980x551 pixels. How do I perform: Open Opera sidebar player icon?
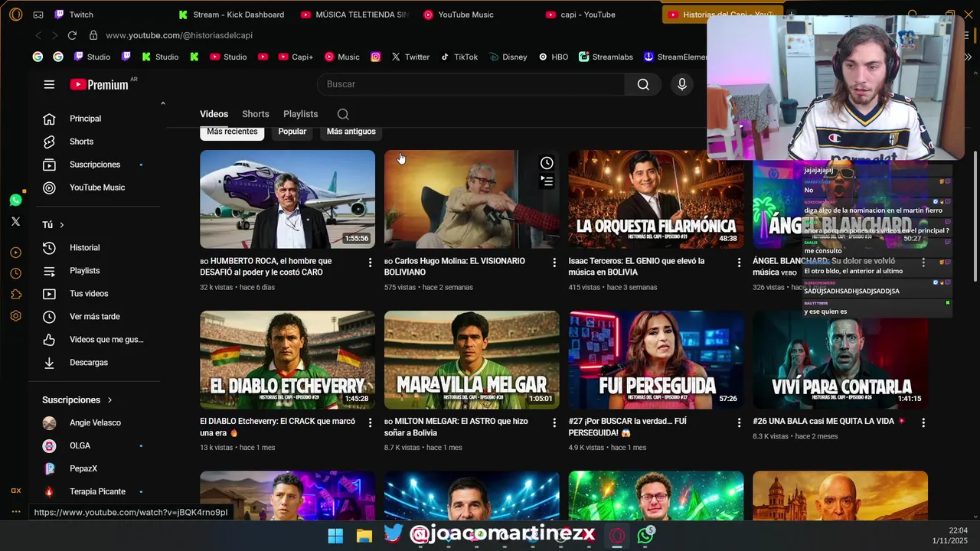15,253
